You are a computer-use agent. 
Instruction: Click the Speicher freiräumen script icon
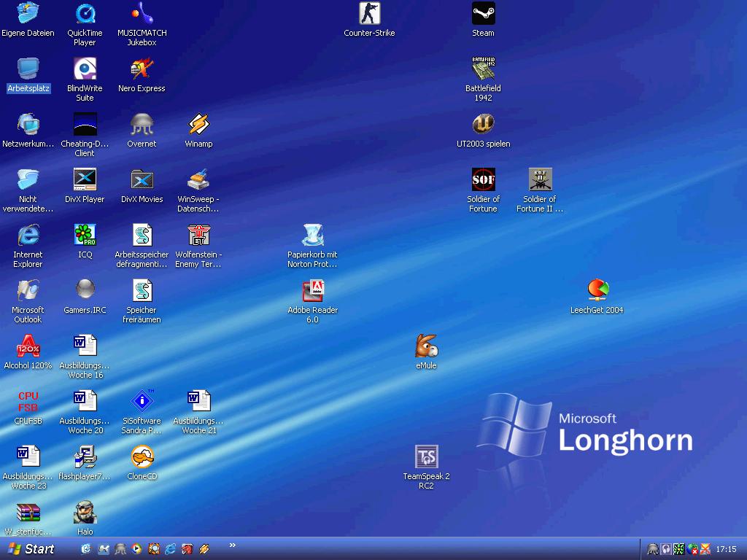pyautogui.click(x=142, y=290)
